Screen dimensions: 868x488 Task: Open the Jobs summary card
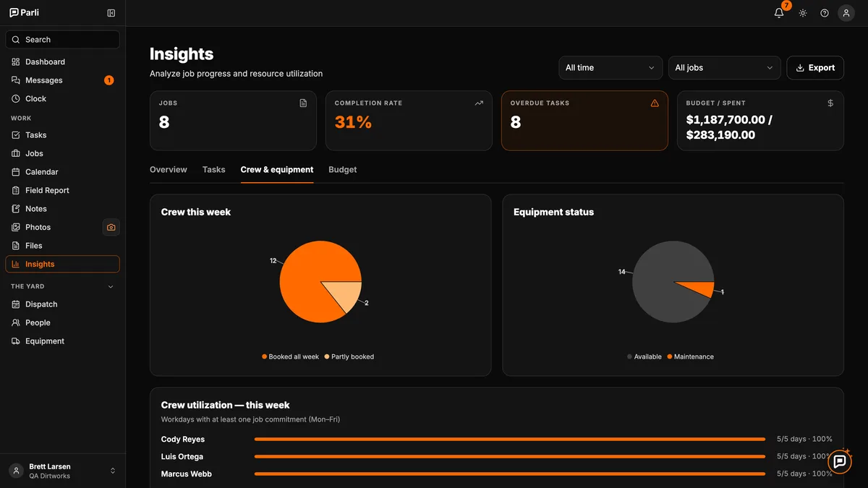coord(233,121)
